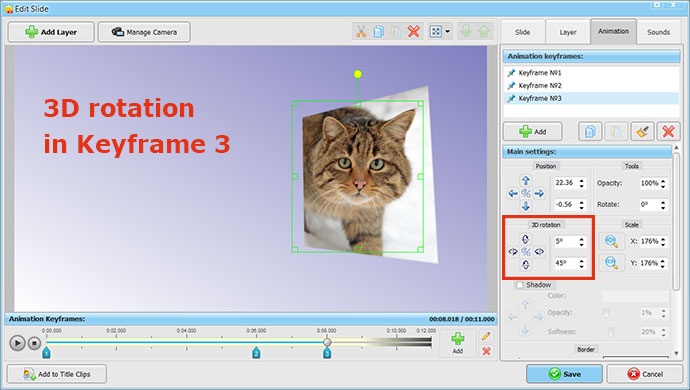This screenshot has width=690, height=390.
Task: Click the Copy icon in top toolbar
Action: tap(378, 32)
